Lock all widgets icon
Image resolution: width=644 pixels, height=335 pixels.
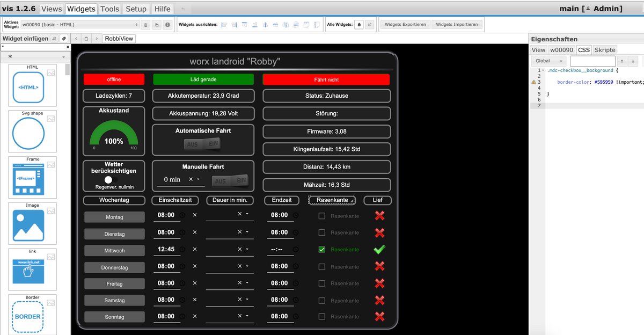click(359, 25)
